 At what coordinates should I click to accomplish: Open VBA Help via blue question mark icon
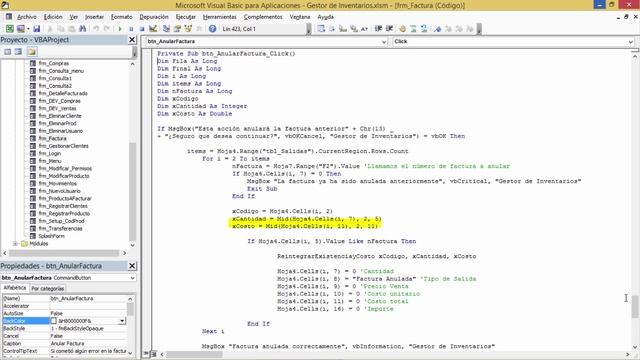(x=212, y=29)
